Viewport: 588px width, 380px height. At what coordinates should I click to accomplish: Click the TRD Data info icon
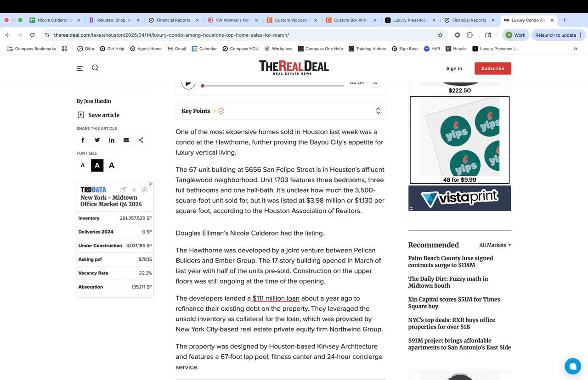145,190
